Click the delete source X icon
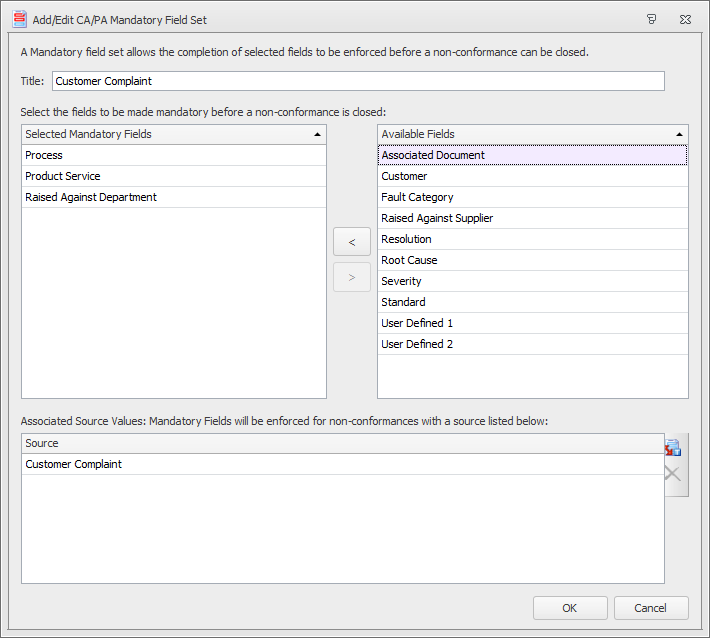The width and height of the screenshot is (710, 638). (x=673, y=474)
